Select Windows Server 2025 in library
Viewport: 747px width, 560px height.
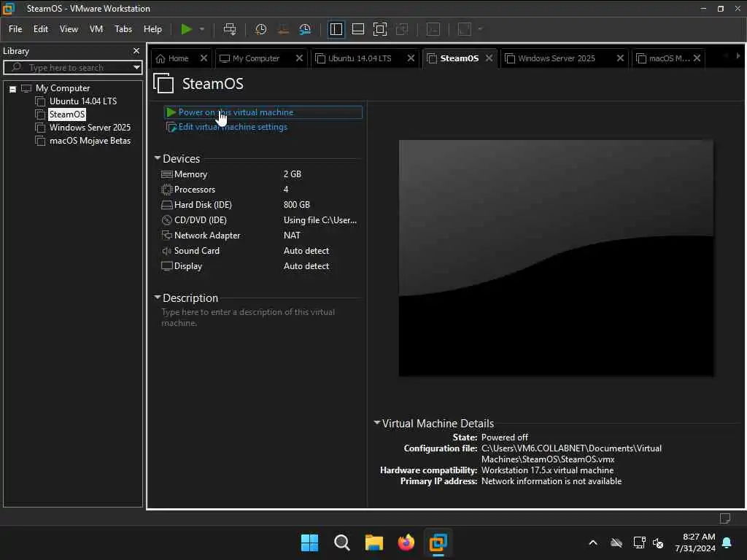click(90, 127)
